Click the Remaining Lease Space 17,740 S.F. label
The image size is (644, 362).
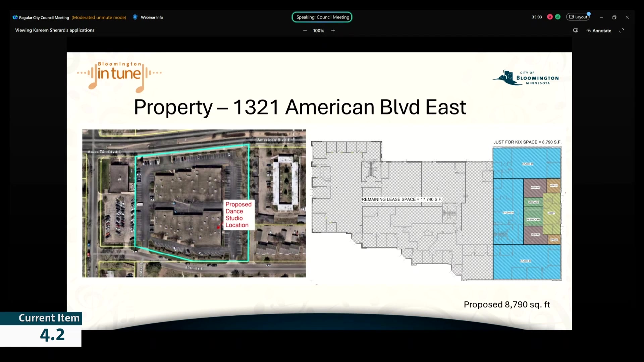tap(401, 199)
